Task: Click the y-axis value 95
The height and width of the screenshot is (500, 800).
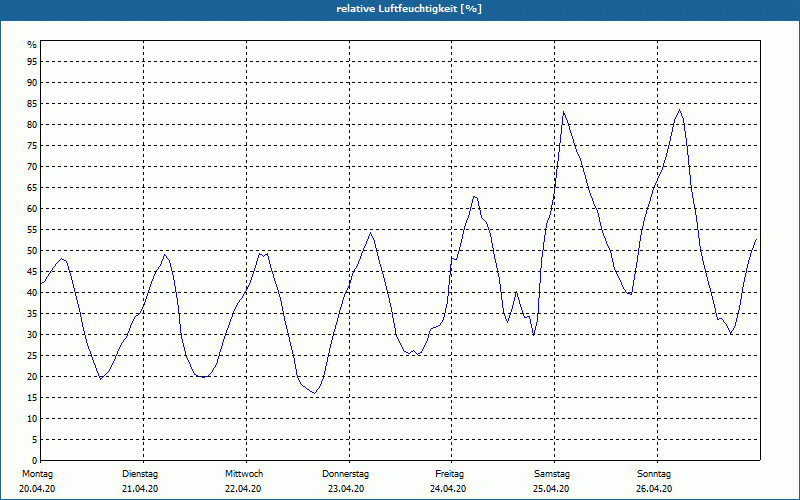Action: (x=32, y=62)
